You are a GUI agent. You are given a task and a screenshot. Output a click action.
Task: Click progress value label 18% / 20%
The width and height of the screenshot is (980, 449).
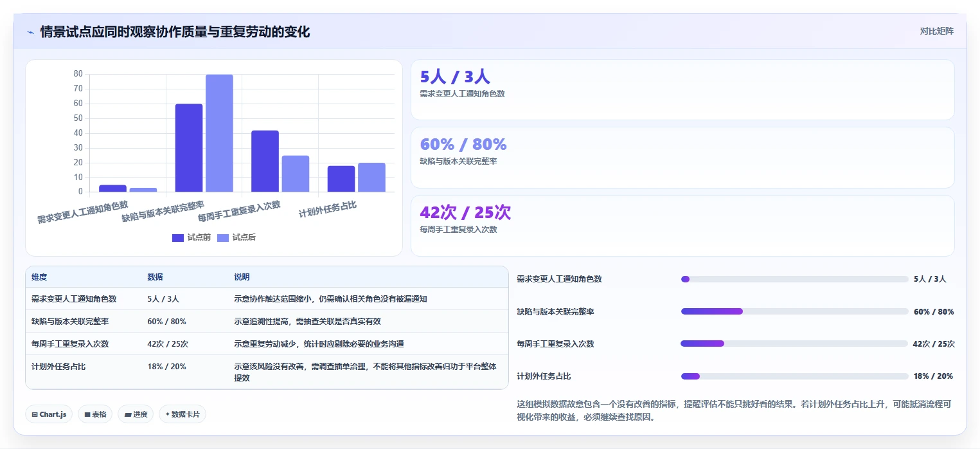[933, 376]
